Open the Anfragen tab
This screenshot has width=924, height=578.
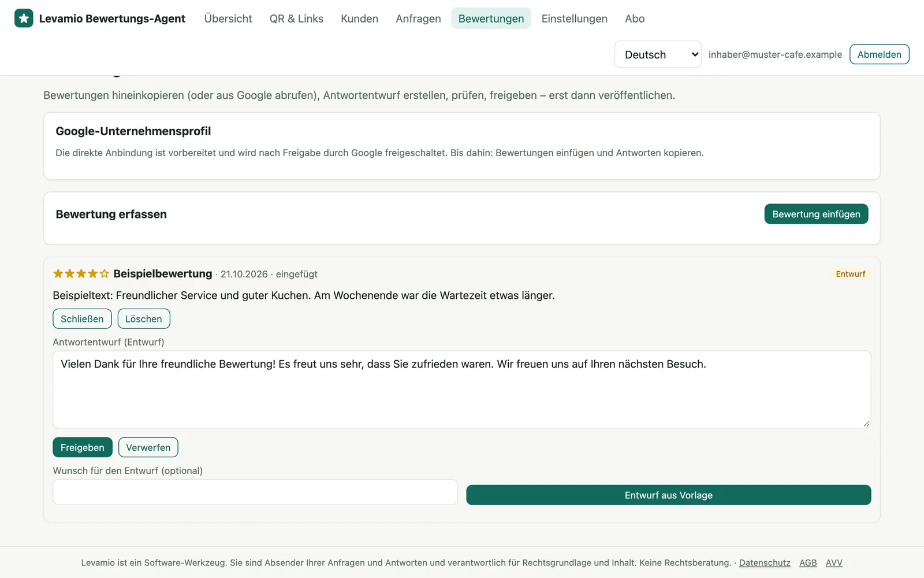click(x=418, y=18)
